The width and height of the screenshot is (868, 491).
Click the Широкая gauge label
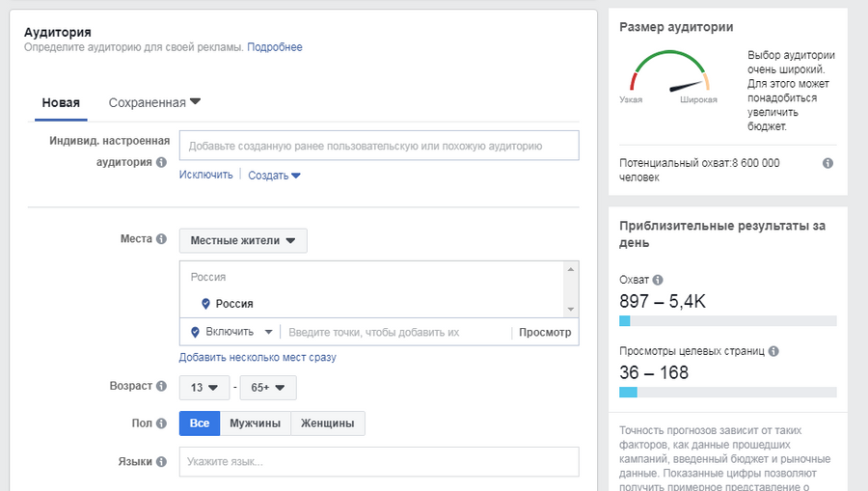coord(698,99)
